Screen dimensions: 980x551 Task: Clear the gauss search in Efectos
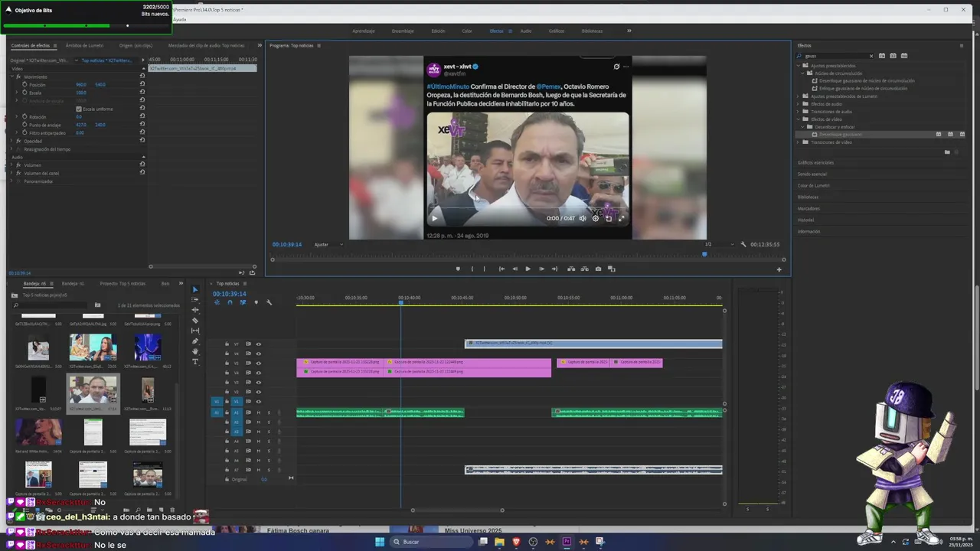tap(871, 56)
